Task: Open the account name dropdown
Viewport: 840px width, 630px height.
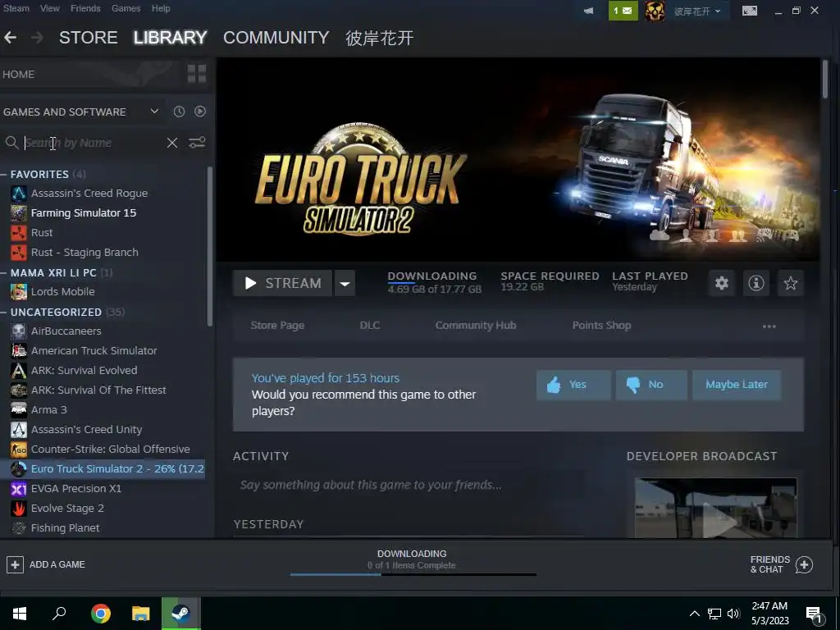Action: 697,11
